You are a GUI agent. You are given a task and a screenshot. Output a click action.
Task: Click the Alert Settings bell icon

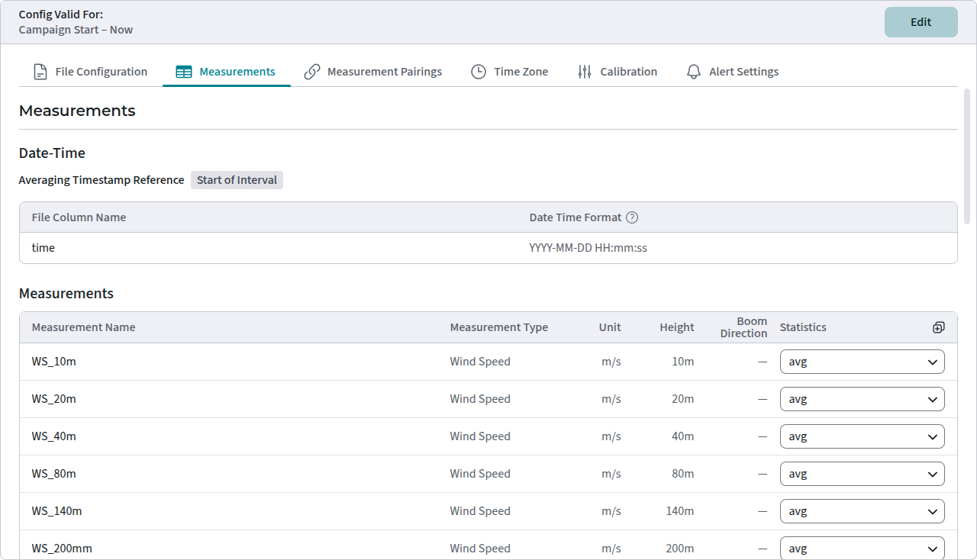tap(694, 72)
